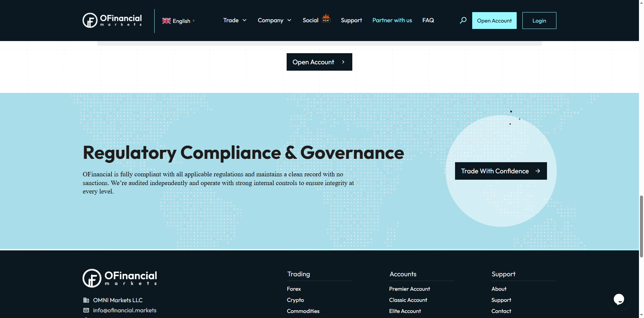This screenshot has height=318, width=644.
Task: Expand the Company menu chevron
Action: (x=289, y=21)
